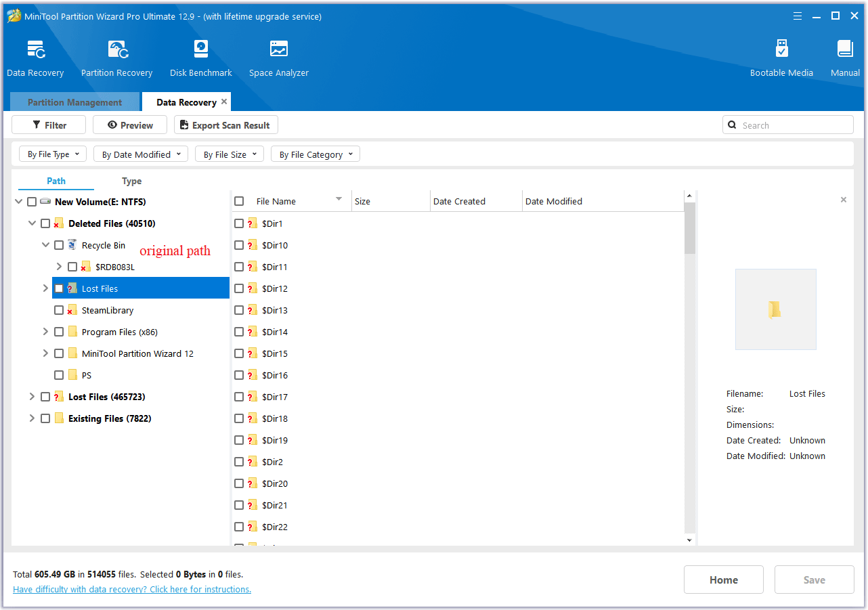Click the $Dir14 lost folder icon
This screenshot has width=868, height=610.
[x=253, y=332]
